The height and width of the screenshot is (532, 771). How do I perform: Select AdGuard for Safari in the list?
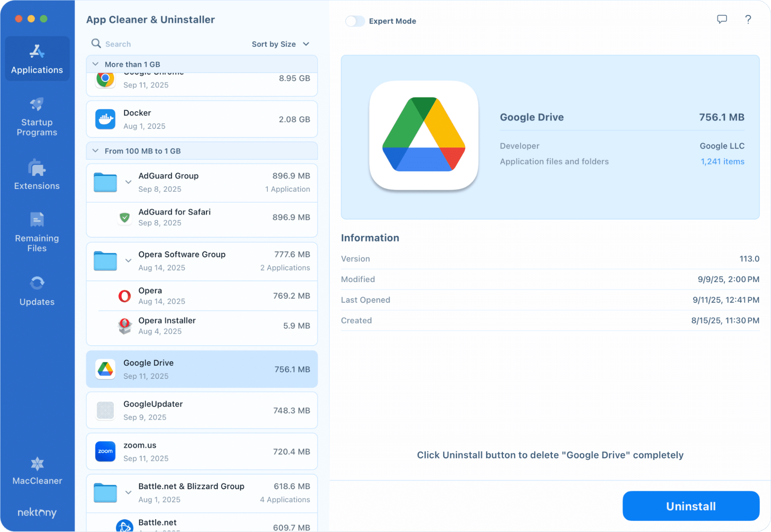tap(202, 217)
